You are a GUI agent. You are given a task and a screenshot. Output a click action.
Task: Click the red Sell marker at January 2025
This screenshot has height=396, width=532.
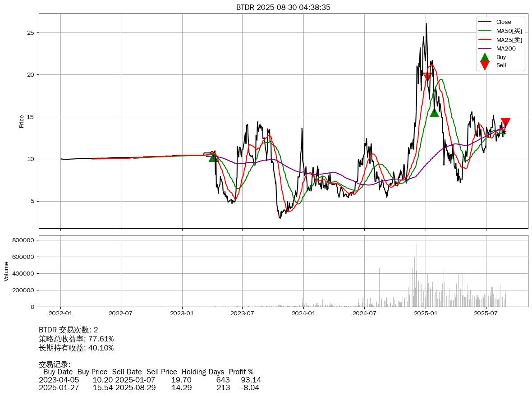coord(427,77)
